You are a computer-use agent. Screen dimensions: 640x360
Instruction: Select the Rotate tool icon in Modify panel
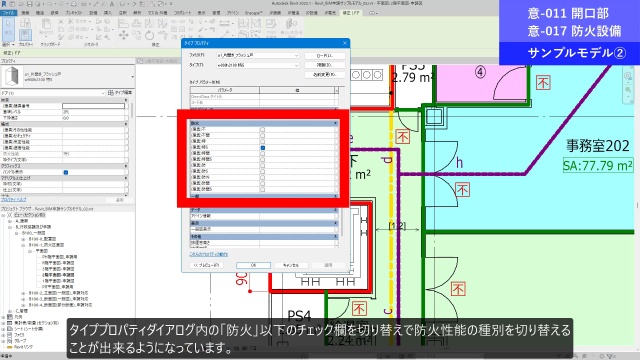click(149, 36)
